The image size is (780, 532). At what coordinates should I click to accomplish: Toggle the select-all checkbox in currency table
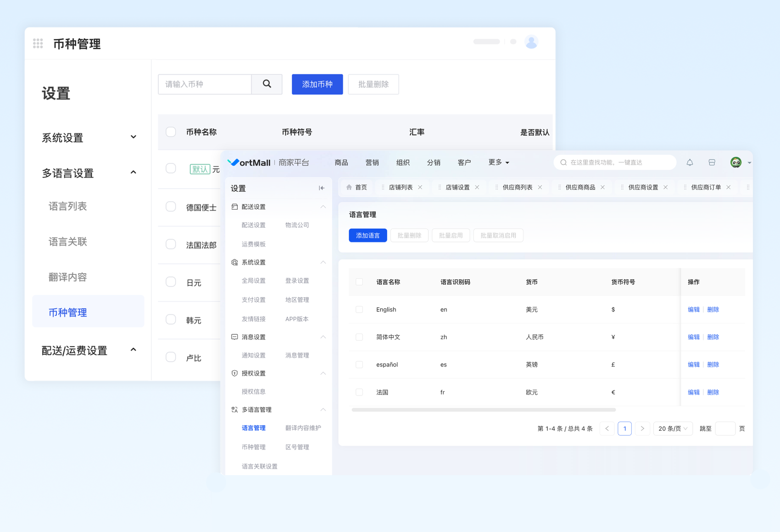coord(171,132)
